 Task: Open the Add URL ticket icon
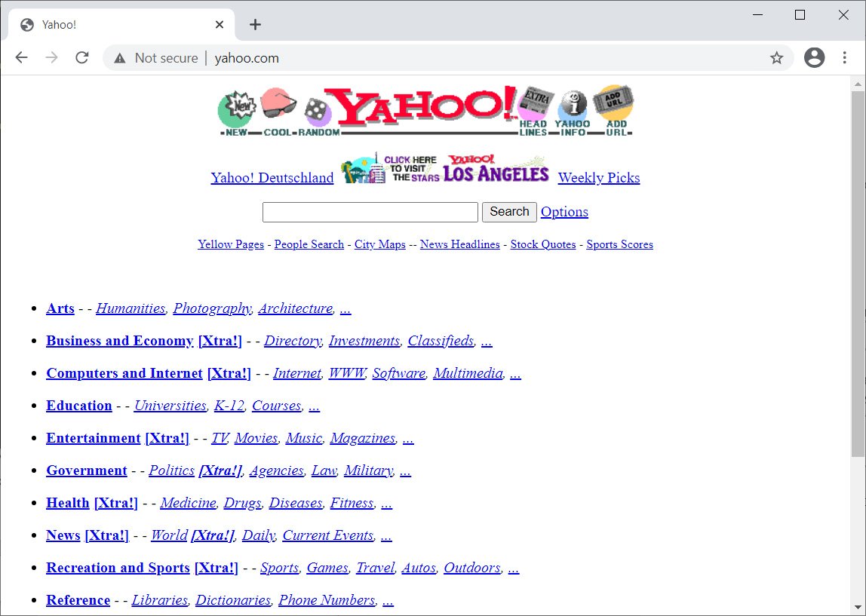click(x=614, y=110)
